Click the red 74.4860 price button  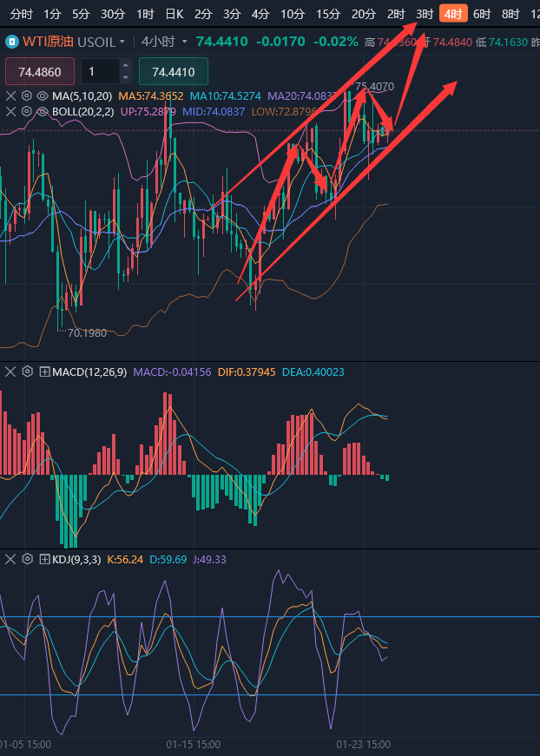[x=40, y=71]
